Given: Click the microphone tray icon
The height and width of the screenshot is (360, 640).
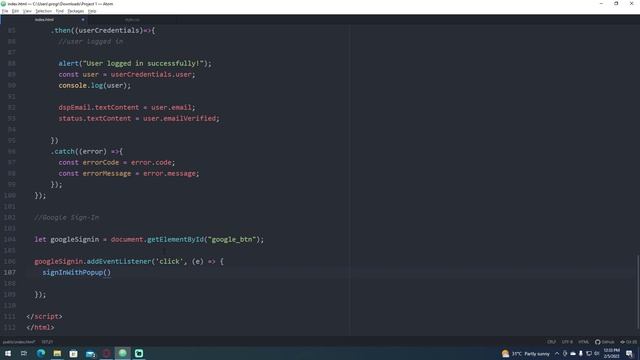Looking at the screenshot, I should pyautogui.click(x=580, y=353).
